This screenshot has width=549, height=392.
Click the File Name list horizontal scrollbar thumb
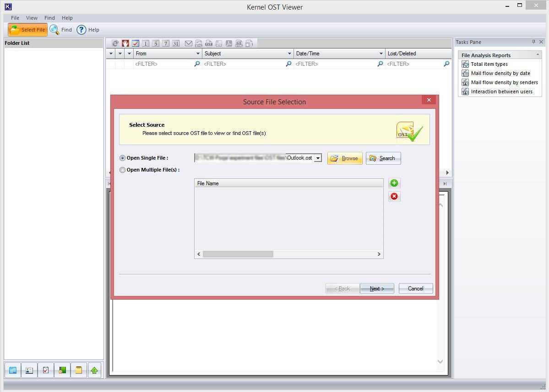click(x=238, y=254)
